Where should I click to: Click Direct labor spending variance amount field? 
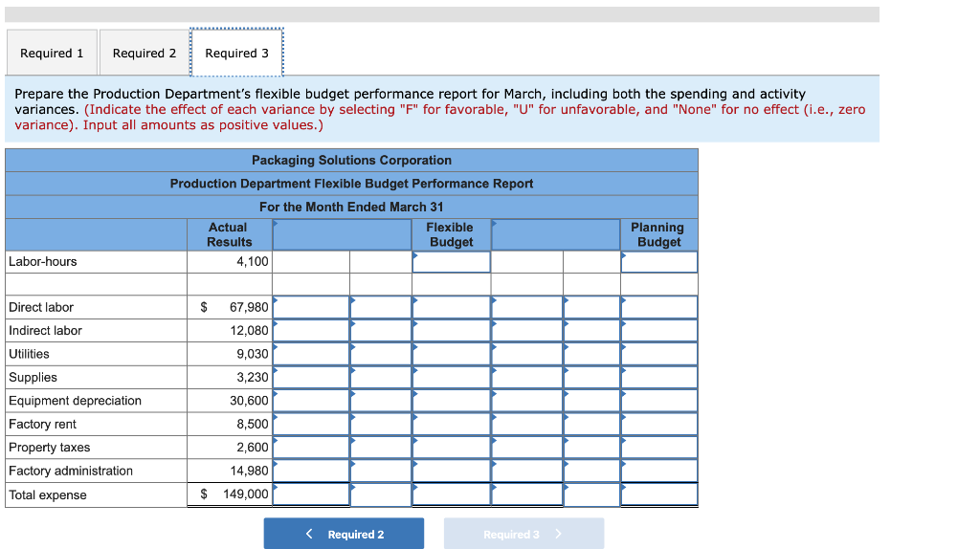[311, 307]
